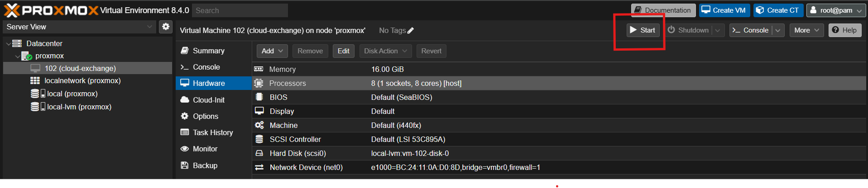Click the Machine gears icon
This screenshot has width=868, height=188.
259,125
